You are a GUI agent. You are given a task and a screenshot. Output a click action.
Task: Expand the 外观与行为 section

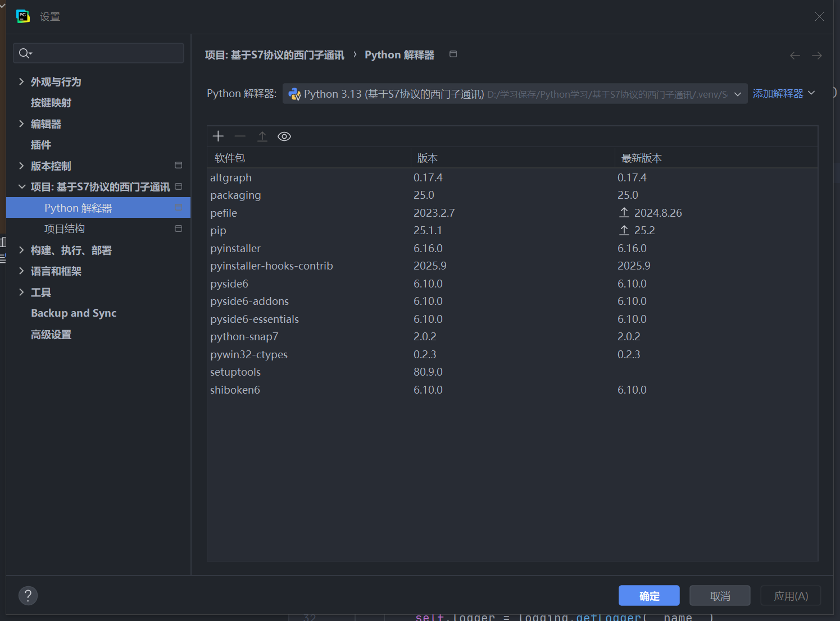21,81
